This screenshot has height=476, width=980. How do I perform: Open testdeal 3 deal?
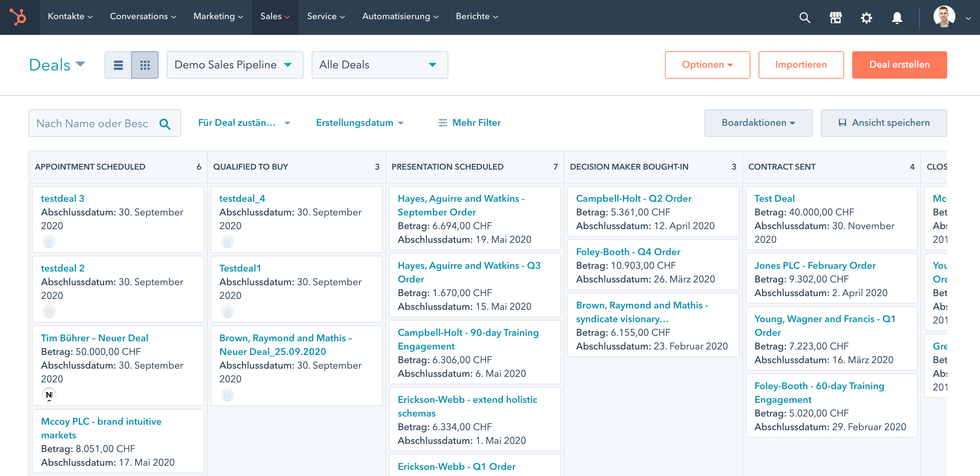click(x=63, y=198)
